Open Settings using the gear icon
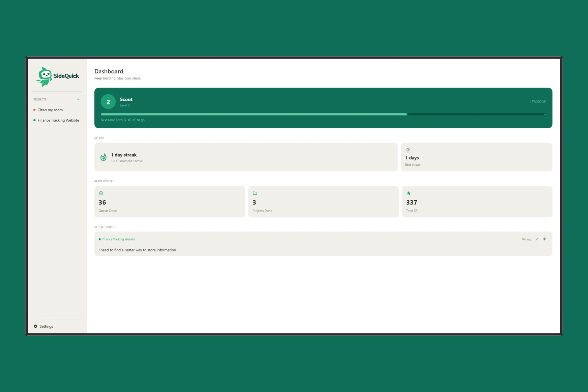588x392 pixels. 35,326
